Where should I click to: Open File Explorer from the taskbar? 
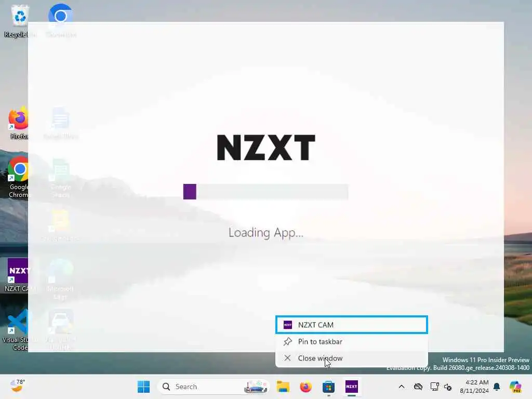tap(283, 387)
